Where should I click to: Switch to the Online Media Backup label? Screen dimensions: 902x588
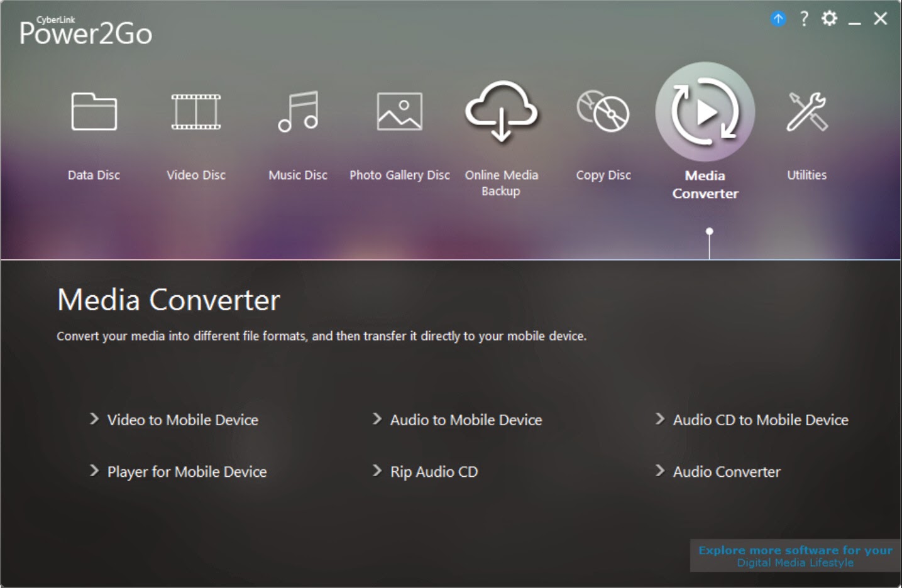[501, 183]
